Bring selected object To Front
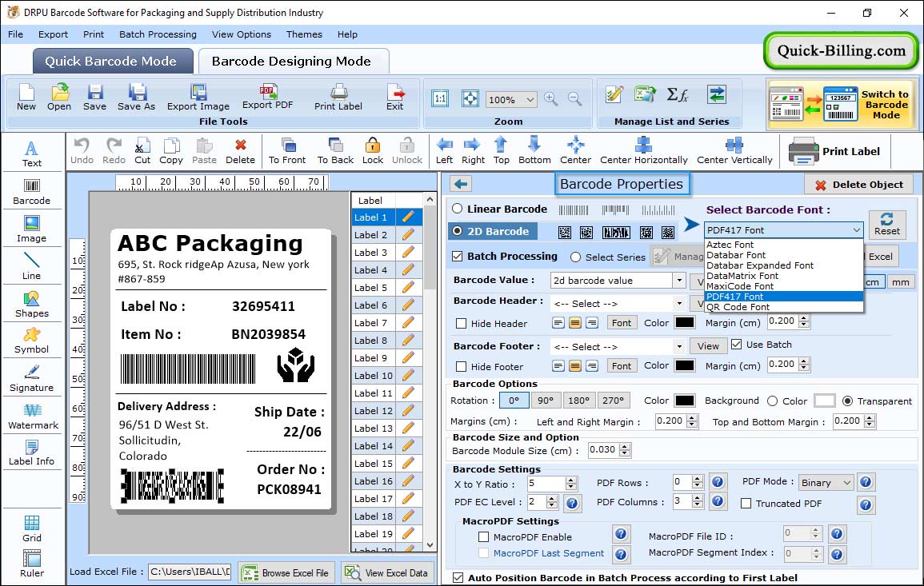 (x=287, y=151)
